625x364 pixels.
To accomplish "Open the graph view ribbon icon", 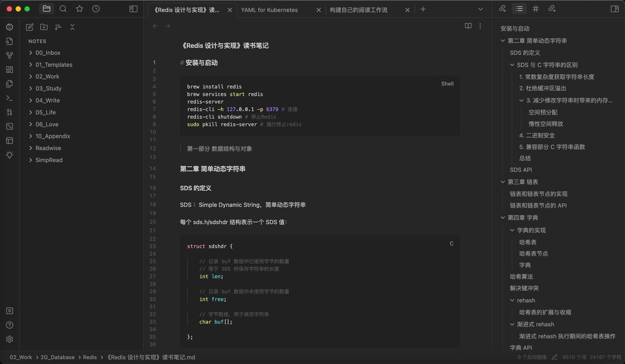I will click(x=10, y=55).
